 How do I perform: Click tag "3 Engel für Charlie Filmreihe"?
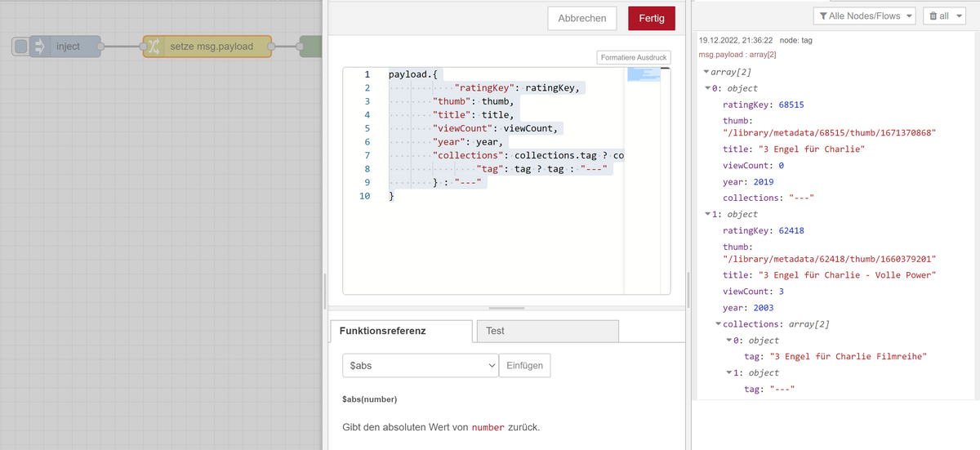coord(849,356)
